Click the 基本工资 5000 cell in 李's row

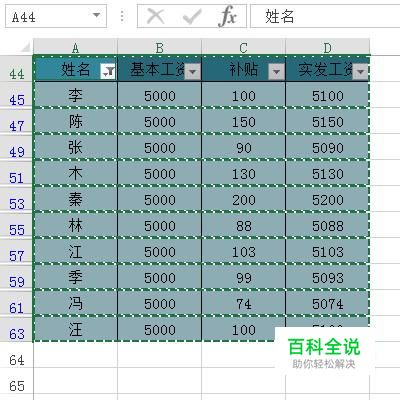[160, 95]
